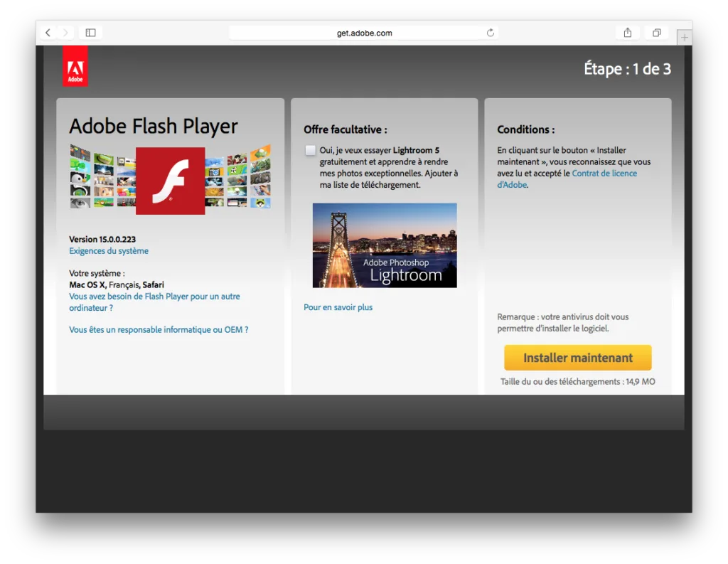Click the red Flash Player logo
Image resolution: width=728 pixels, height=564 pixels.
(x=171, y=181)
